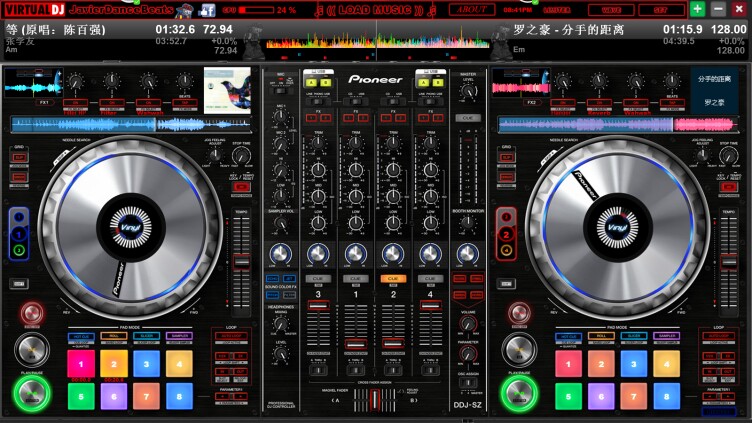The height and width of the screenshot is (423, 752).
Task: Open the ABOUT panel in top bar
Action: point(472,10)
